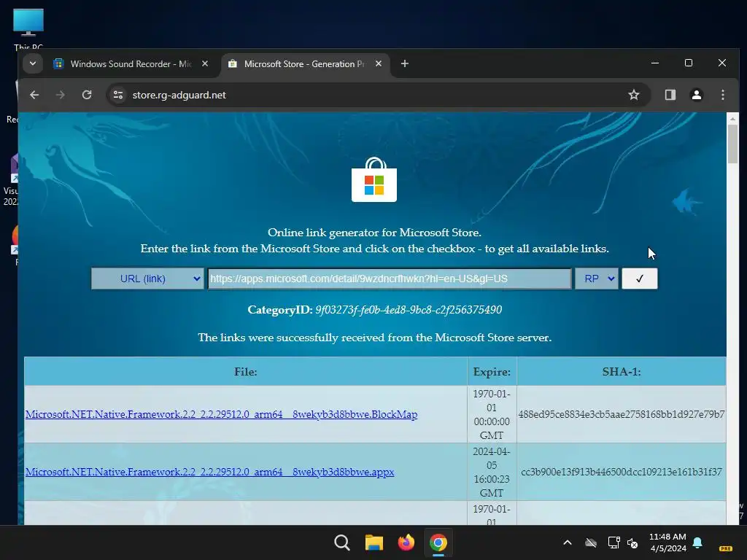
Task: Open a new browser tab
Action: click(x=404, y=63)
